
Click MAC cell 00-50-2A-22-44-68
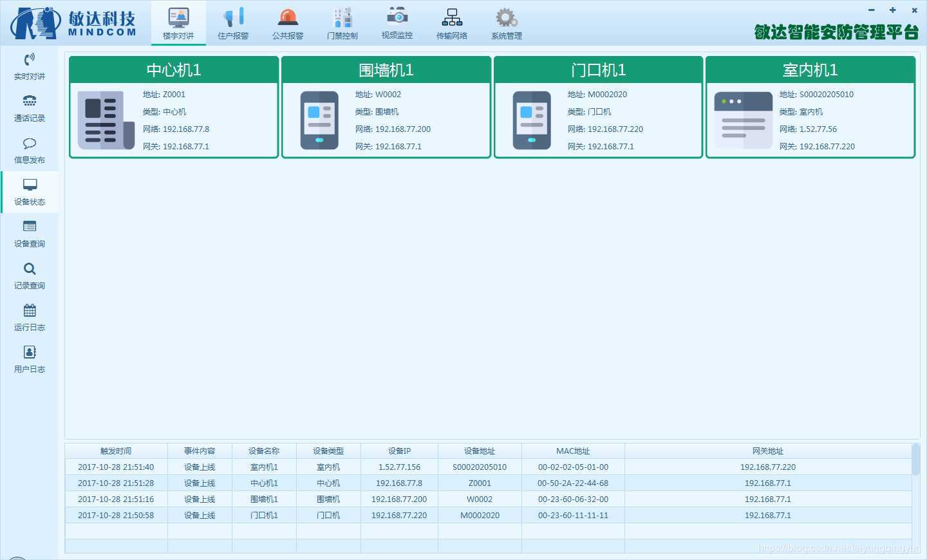(x=573, y=483)
